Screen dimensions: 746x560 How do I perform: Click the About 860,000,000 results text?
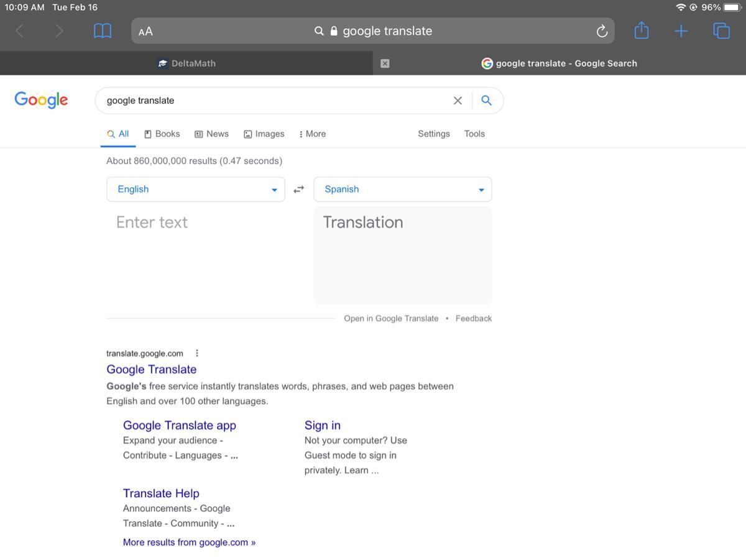click(195, 161)
